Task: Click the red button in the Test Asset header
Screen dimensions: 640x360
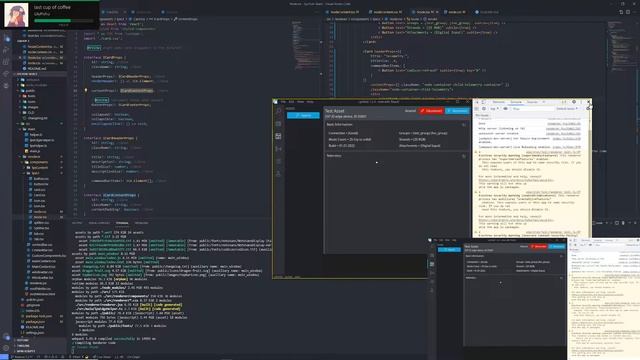Action: click(431, 111)
